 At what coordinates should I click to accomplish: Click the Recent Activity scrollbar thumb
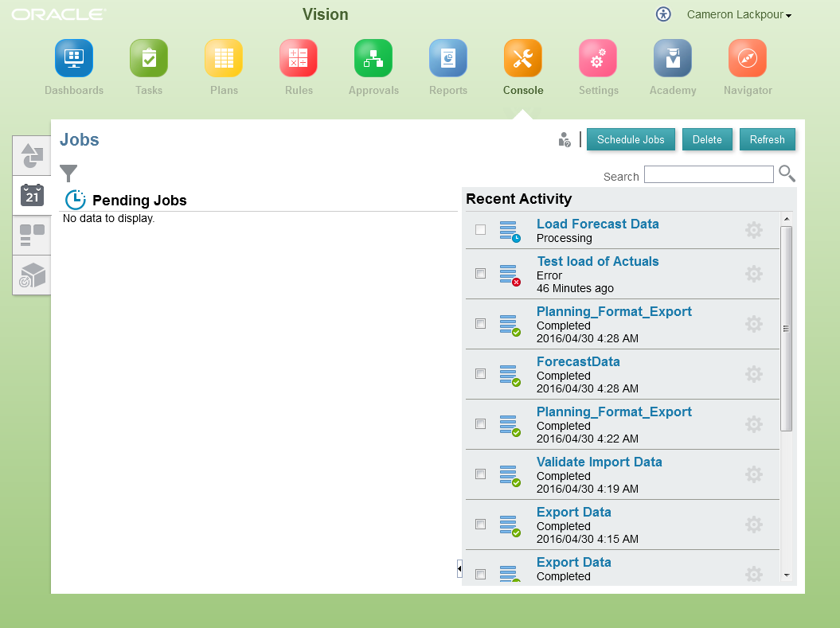(786, 329)
